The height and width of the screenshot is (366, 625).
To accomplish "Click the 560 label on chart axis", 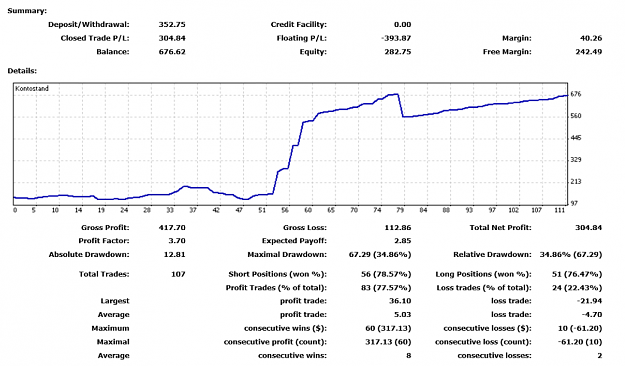I will 576,116.
